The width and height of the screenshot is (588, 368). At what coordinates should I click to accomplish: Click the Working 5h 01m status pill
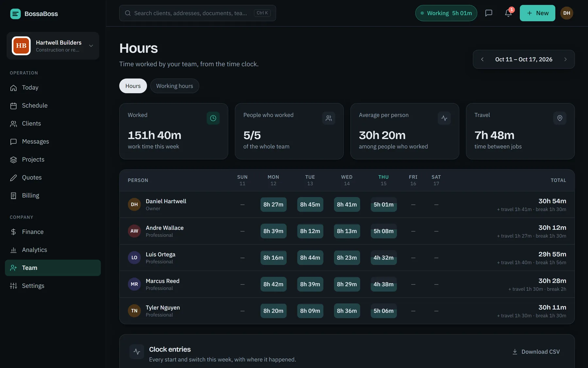446,13
